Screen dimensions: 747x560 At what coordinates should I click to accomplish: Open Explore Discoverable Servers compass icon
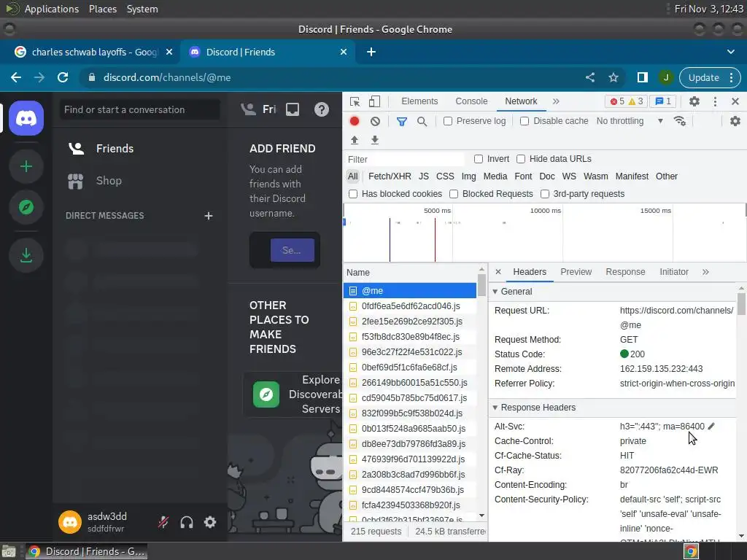[x=26, y=207]
